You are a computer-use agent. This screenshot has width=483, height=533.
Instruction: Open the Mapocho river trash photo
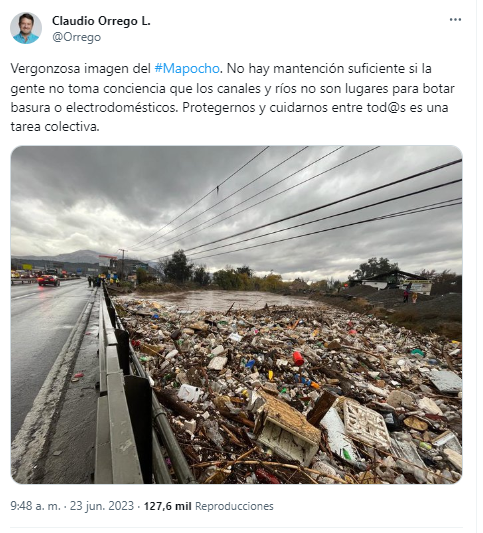click(x=237, y=314)
